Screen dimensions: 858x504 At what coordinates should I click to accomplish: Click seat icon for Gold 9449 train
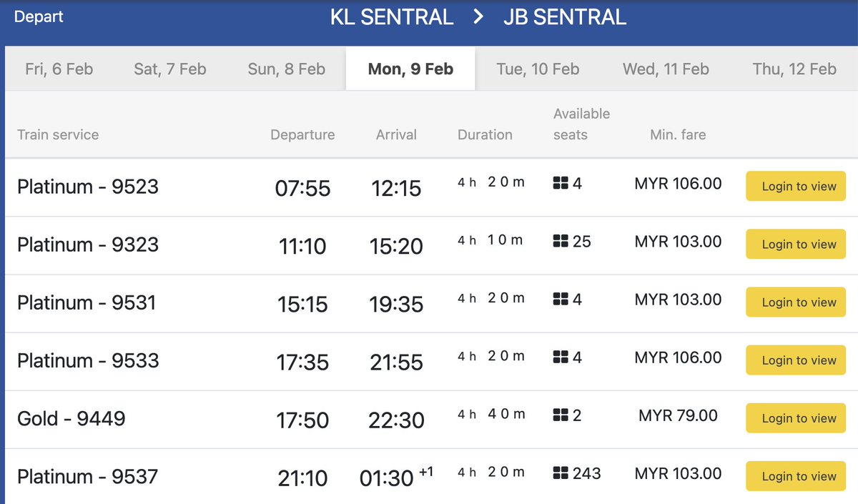pyautogui.click(x=561, y=415)
